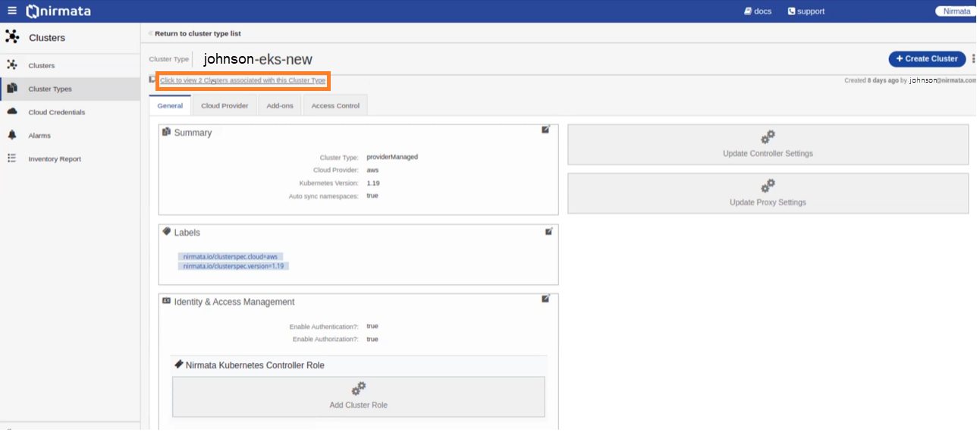Image resolution: width=980 pixels, height=435 pixels.
Task: Open Cloud Credentials in the sidebar
Action: point(57,112)
